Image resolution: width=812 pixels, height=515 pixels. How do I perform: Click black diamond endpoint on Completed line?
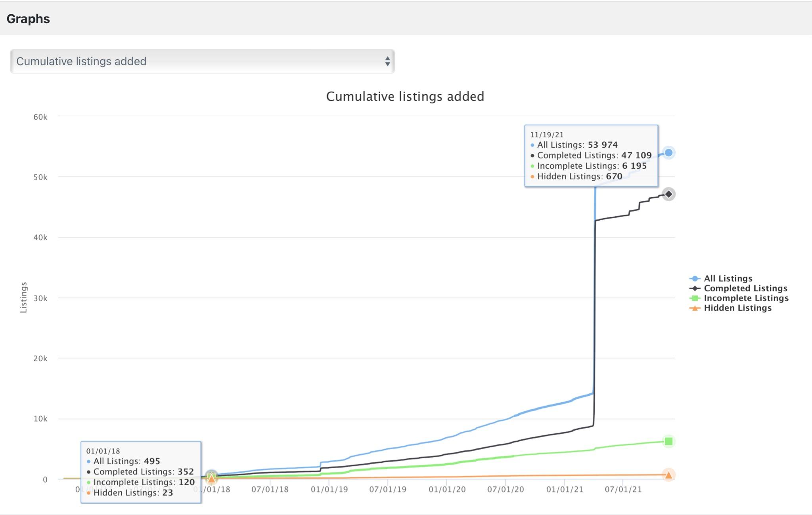click(x=668, y=194)
